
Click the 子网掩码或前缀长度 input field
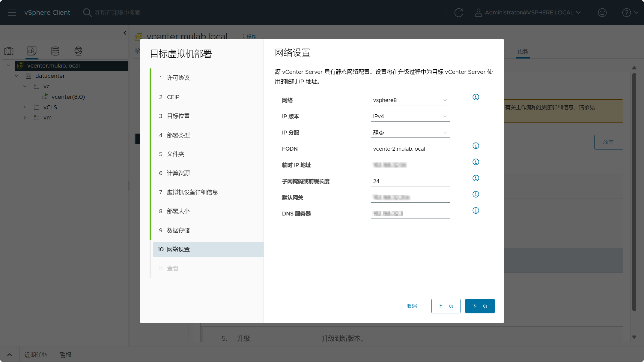pos(410,181)
